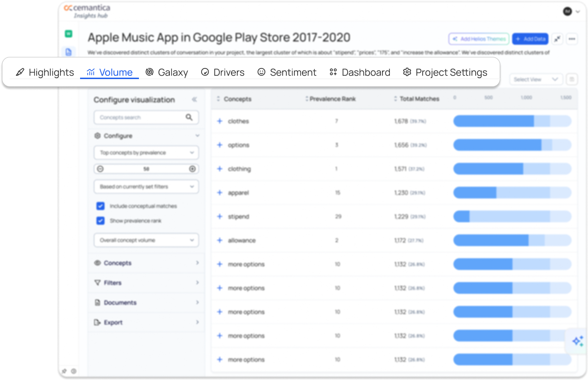This screenshot has height=380, width=588.
Task: Click the Filters funnel icon
Action: pos(97,283)
